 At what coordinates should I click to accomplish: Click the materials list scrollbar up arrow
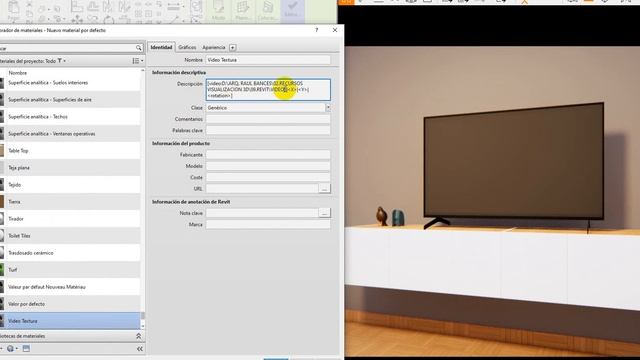[x=142, y=71]
